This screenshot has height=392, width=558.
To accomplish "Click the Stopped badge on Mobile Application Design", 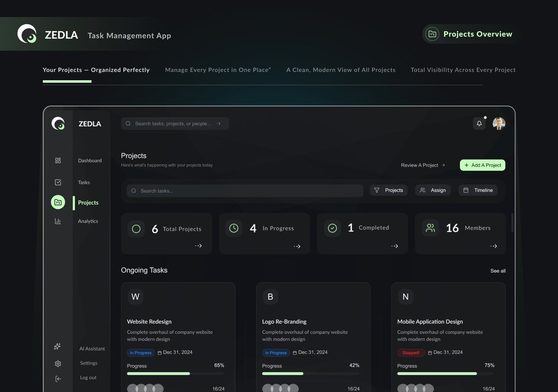I will [411, 352].
